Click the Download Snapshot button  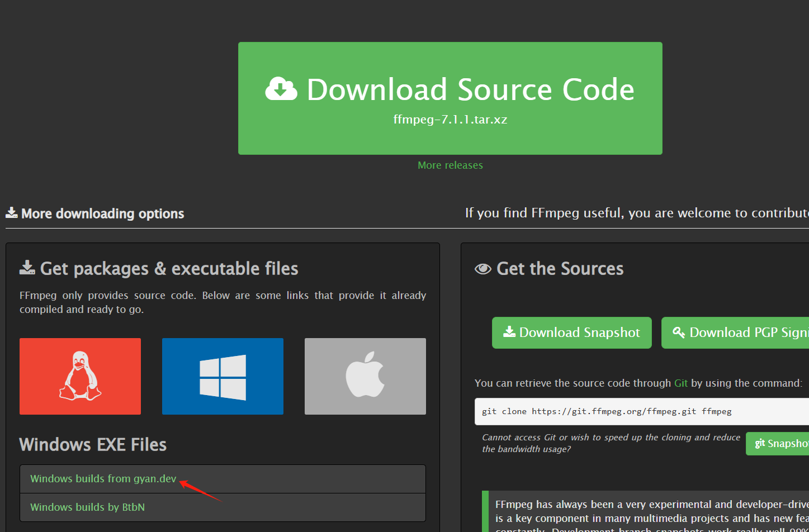(571, 332)
